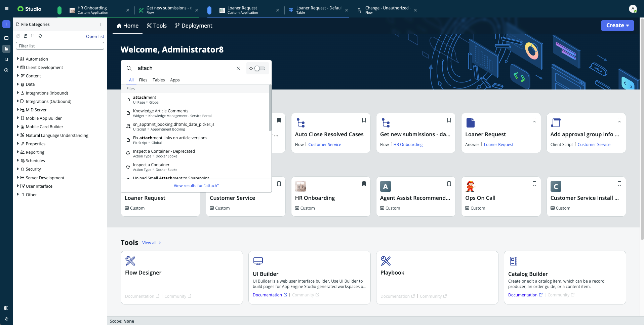The height and width of the screenshot is (325, 644).
Task: Expand the Server Development category
Action: pos(18,178)
